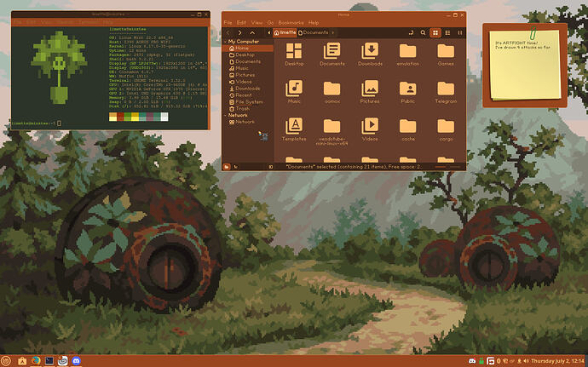Select Music in the sidebar
The width and height of the screenshot is (588, 367).
(248, 68)
